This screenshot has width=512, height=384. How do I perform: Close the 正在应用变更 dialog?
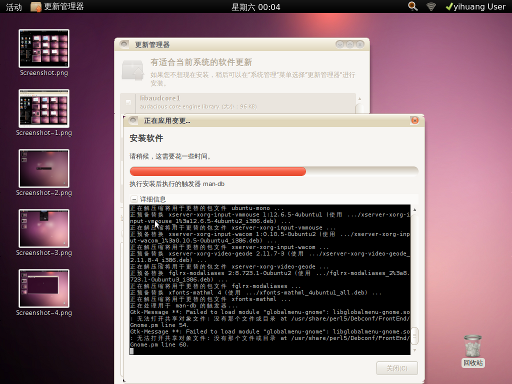(415, 120)
